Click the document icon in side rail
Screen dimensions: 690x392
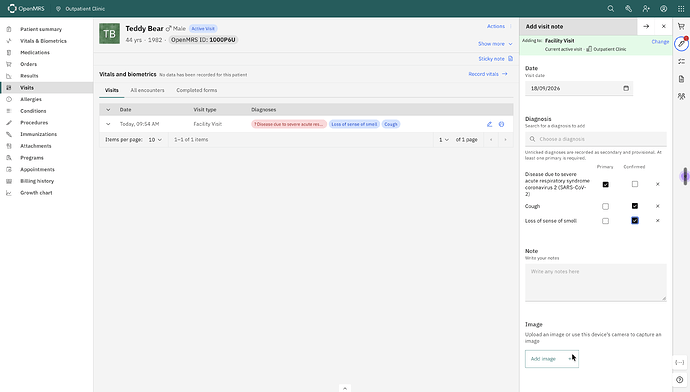[x=681, y=79]
